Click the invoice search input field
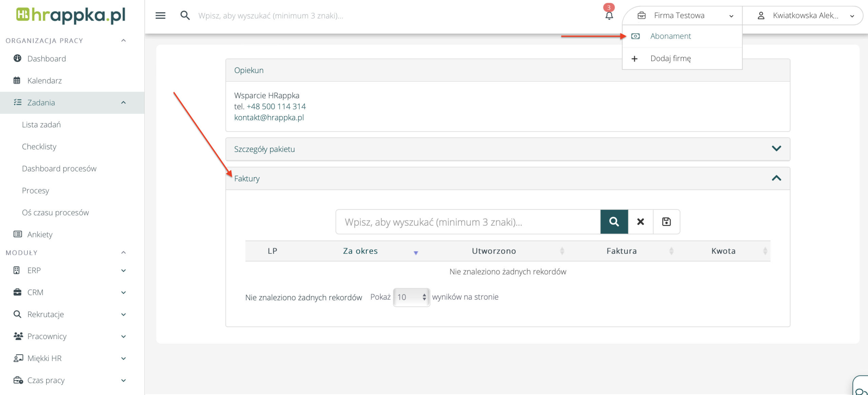Screen dimensions: 868x395 click(x=468, y=222)
